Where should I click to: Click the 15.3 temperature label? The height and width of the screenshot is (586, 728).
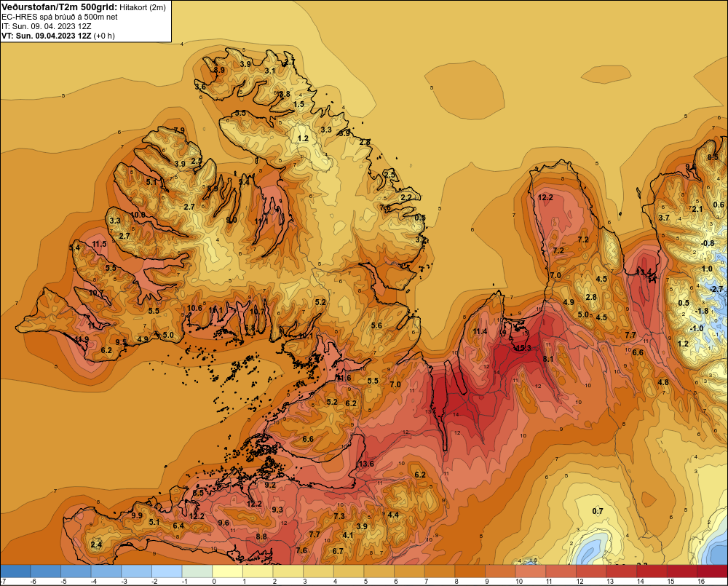523,348
